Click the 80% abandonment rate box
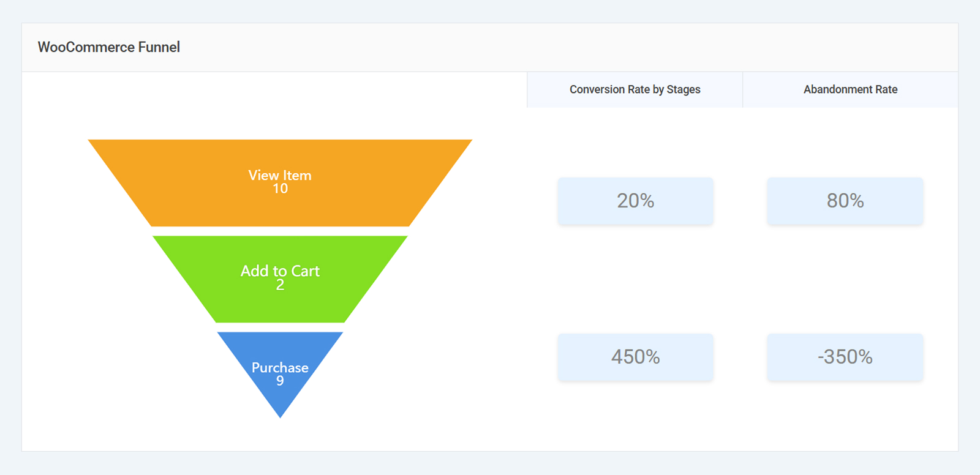This screenshot has height=475, width=980. pyautogui.click(x=845, y=201)
